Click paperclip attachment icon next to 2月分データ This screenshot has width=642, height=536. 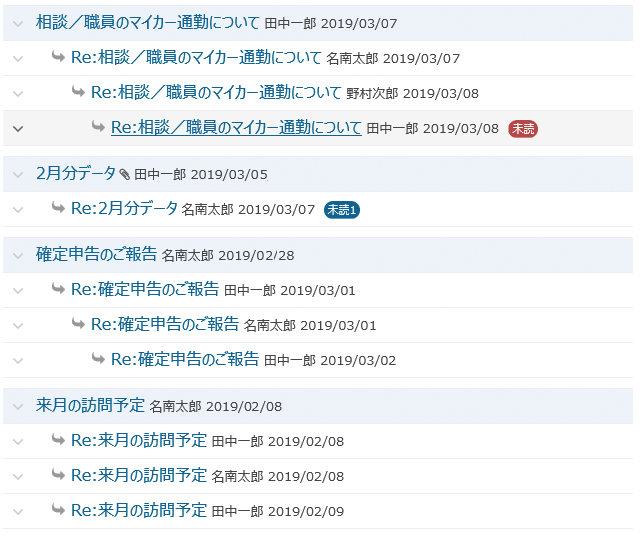pyautogui.click(x=124, y=174)
